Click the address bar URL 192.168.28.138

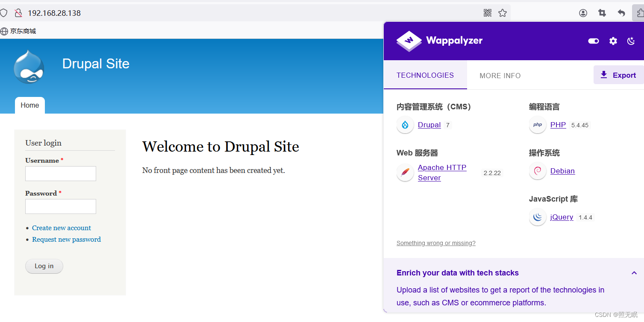coord(54,13)
